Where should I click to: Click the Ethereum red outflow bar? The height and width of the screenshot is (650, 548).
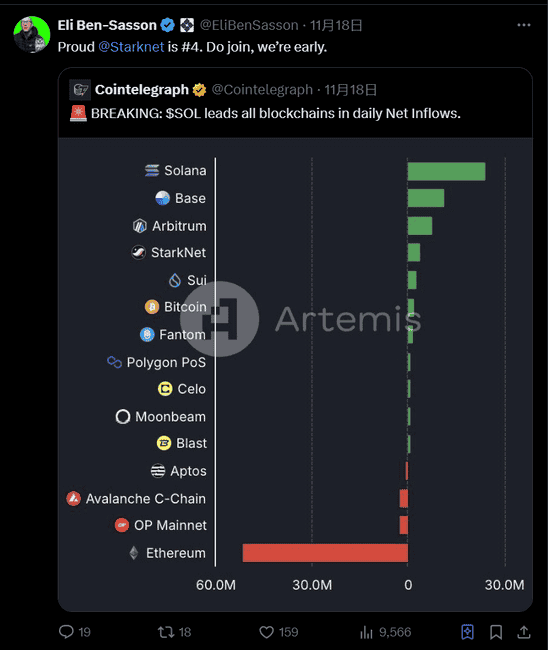pos(325,553)
